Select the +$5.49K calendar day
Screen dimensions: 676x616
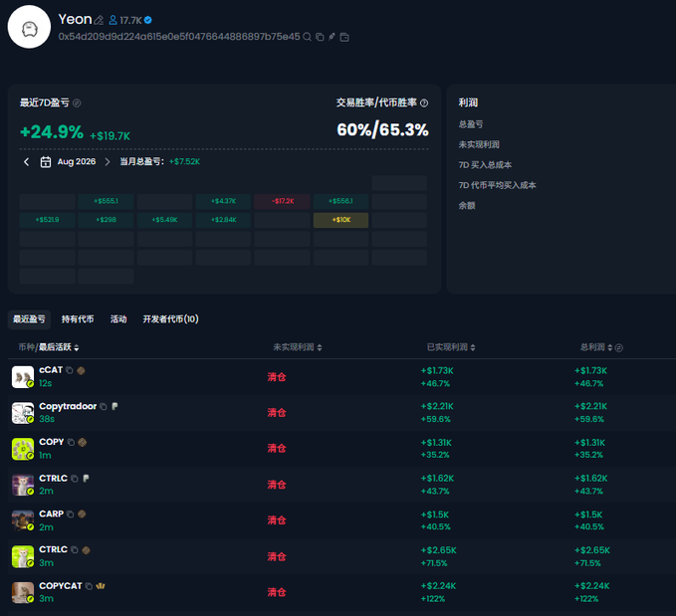(164, 220)
